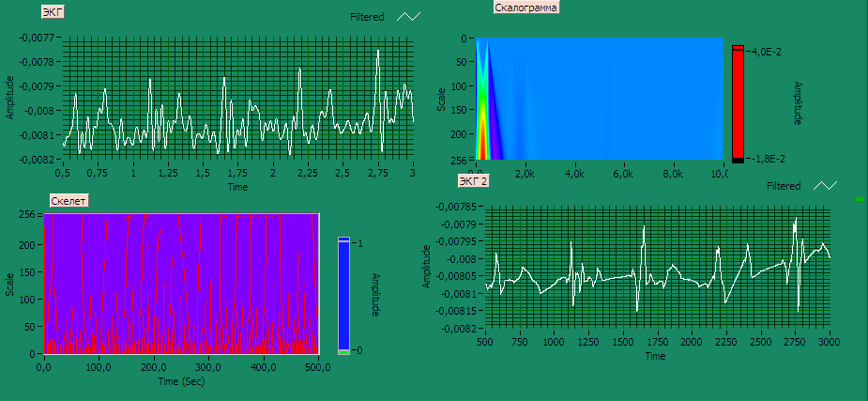The height and width of the screenshot is (401, 868).
Task: Click the Time (Sec) axis label under Скелет
Action: [182, 383]
